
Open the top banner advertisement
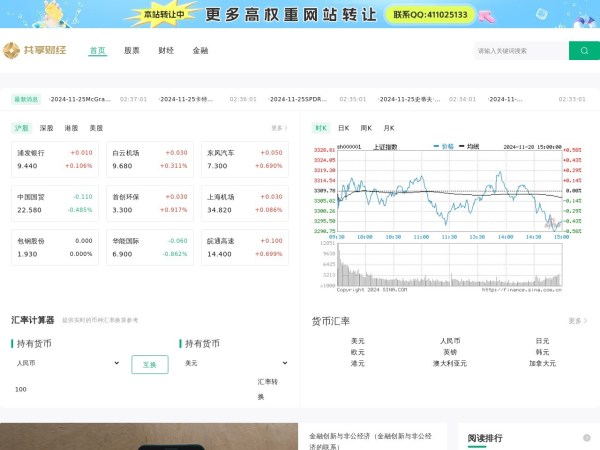300,15
